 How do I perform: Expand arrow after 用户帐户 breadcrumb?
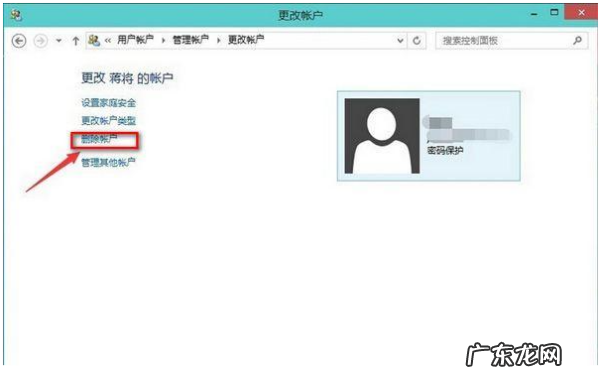click(x=163, y=40)
